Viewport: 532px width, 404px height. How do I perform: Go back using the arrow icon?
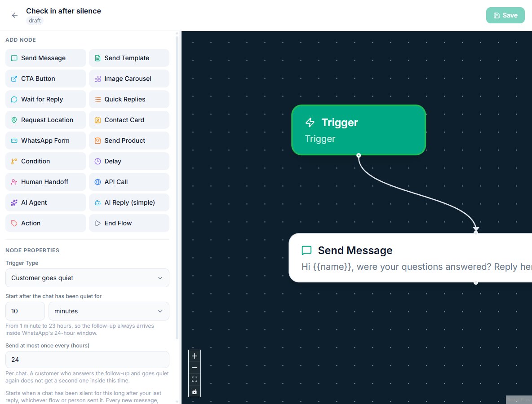pyautogui.click(x=14, y=15)
